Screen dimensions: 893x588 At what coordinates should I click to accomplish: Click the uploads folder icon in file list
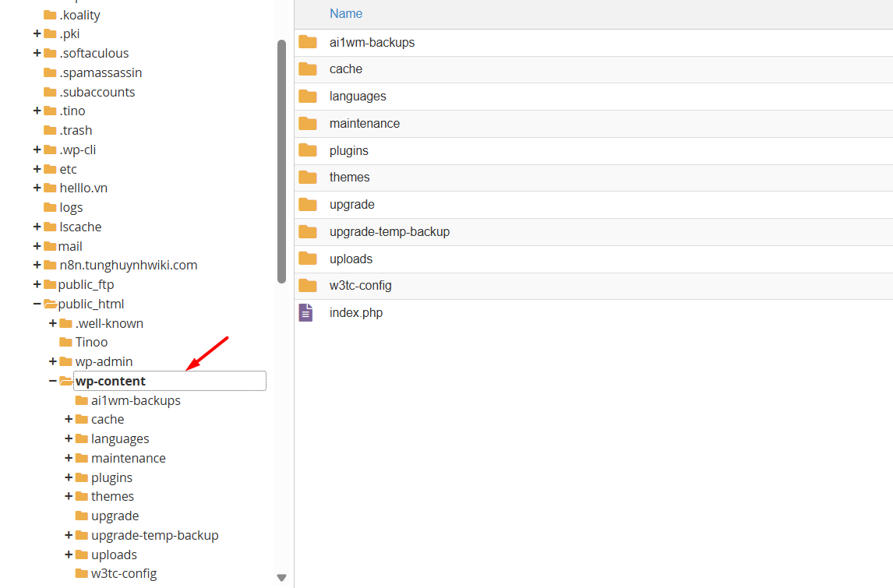click(x=308, y=259)
